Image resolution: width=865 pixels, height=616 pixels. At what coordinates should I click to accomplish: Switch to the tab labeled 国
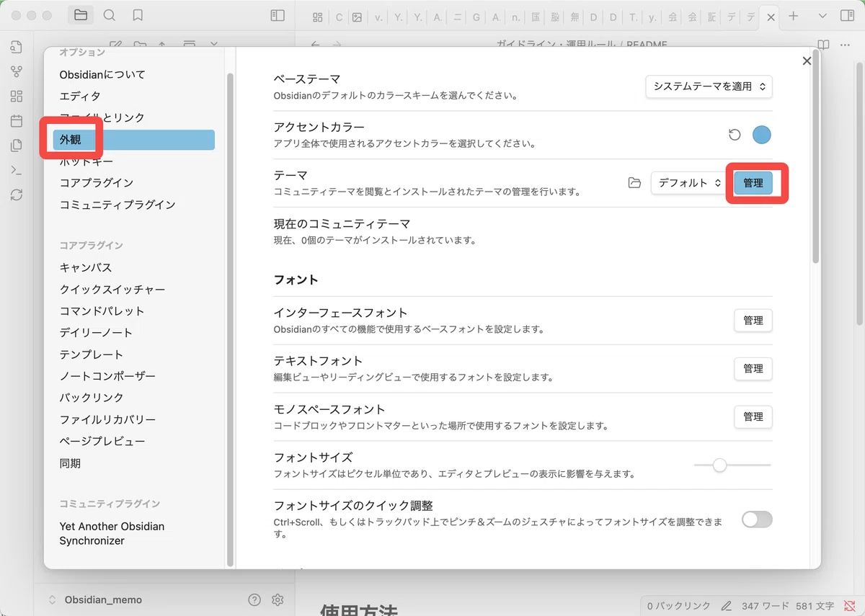536,17
